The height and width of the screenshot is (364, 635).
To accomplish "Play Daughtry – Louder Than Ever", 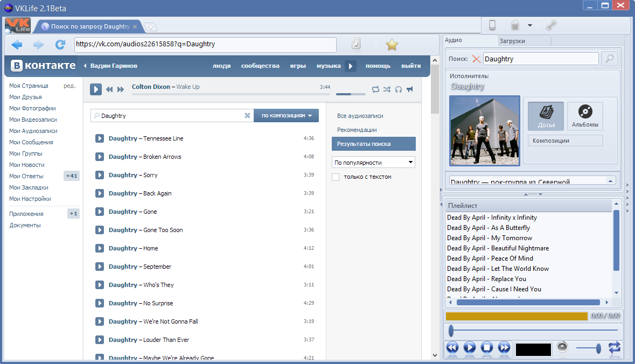I will (100, 340).
